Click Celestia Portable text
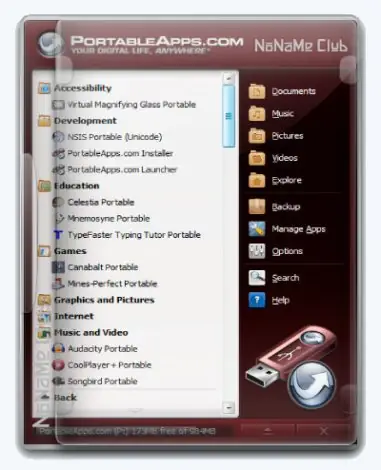This screenshot has height=470, width=381. point(101,202)
